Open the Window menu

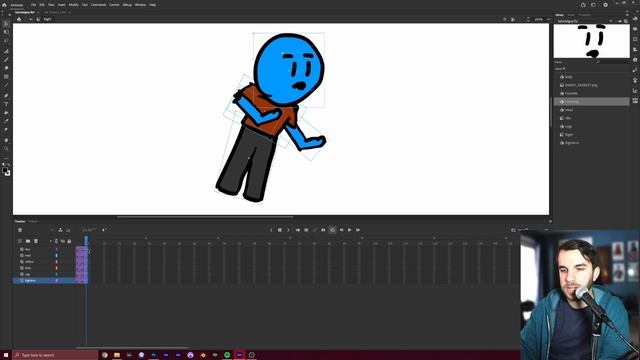(x=140, y=5)
